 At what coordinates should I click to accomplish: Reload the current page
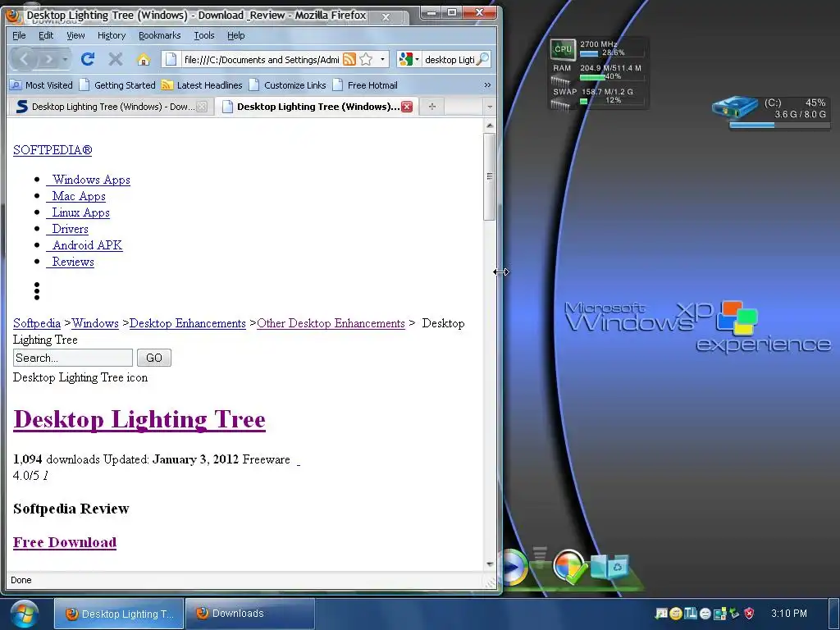[88, 59]
